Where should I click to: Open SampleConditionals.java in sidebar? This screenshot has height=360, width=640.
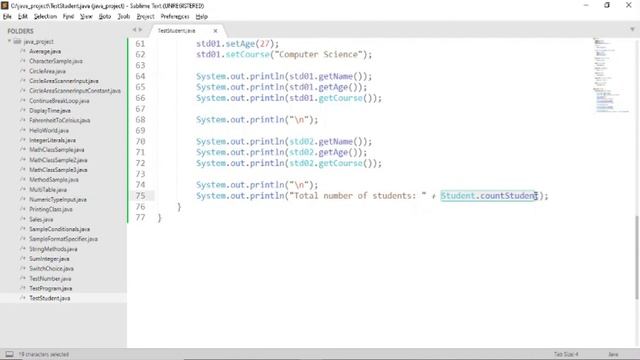(x=60, y=229)
